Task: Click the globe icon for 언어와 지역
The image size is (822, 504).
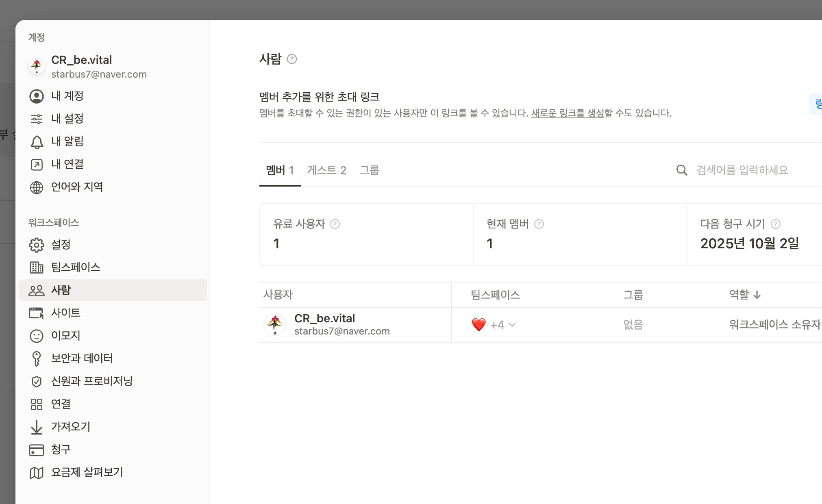Action: (37, 187)
